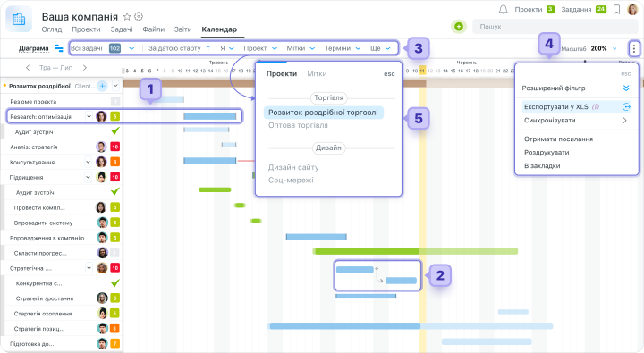
Task: Open the Проекти navigation tab
Action: point(86,29)
